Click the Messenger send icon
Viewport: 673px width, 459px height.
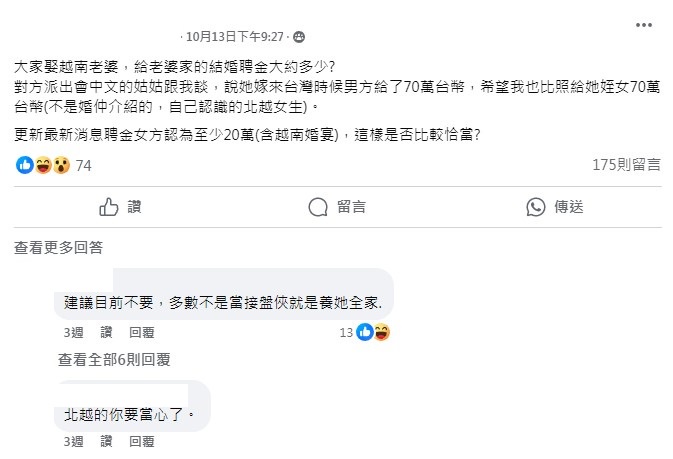point(536,207)
